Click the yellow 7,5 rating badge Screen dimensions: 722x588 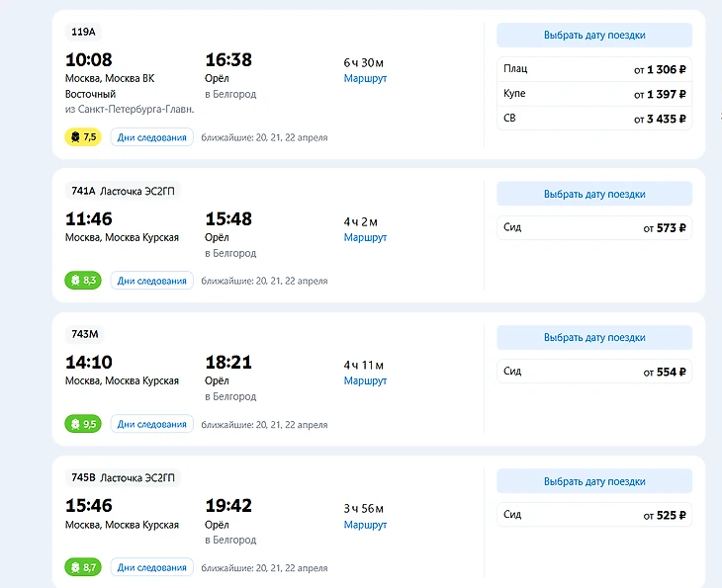point(83,137)
